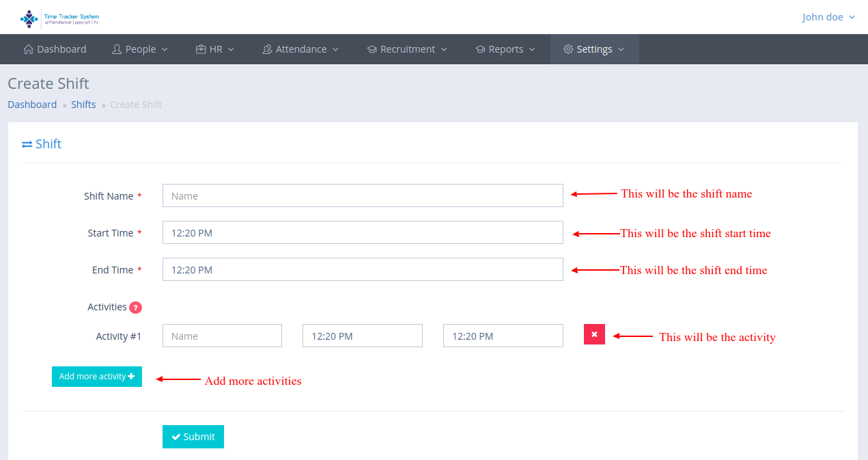The height and width of the screenshot is (460, 868).
Task: Click the People person icon in navbar
Action: point(117,49)
